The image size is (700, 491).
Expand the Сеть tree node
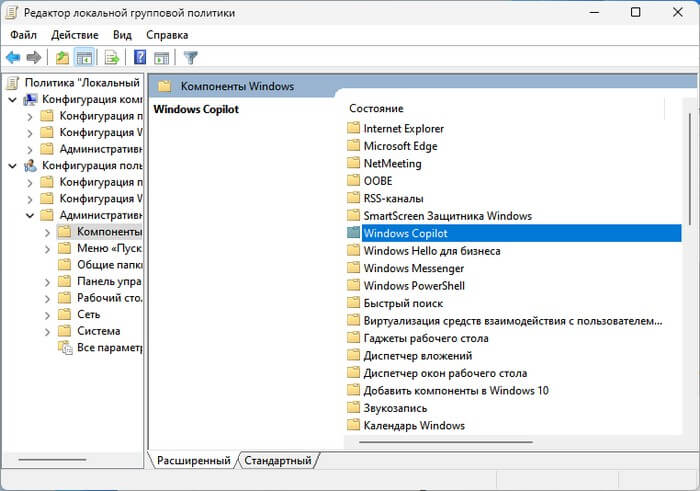47,315
